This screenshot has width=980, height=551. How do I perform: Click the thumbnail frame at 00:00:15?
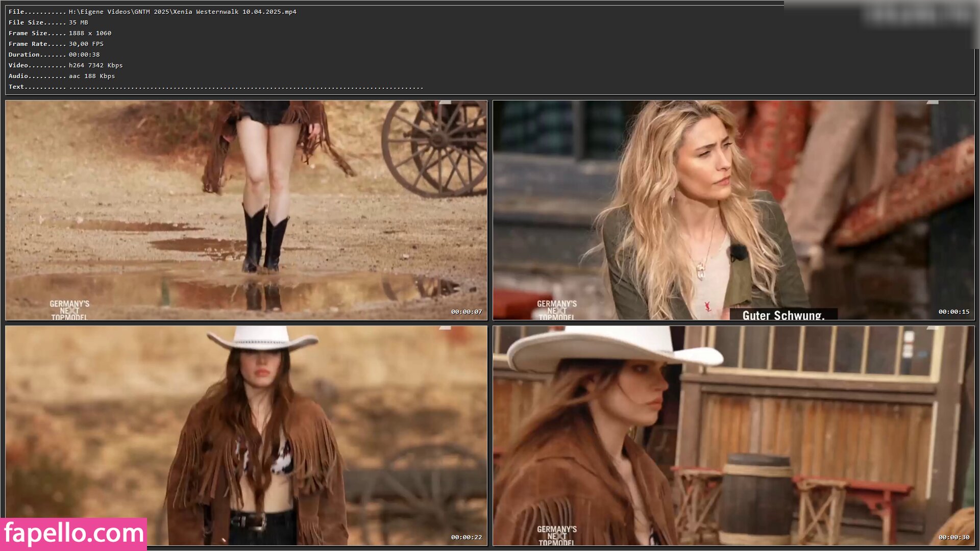(x=733, y=210)
